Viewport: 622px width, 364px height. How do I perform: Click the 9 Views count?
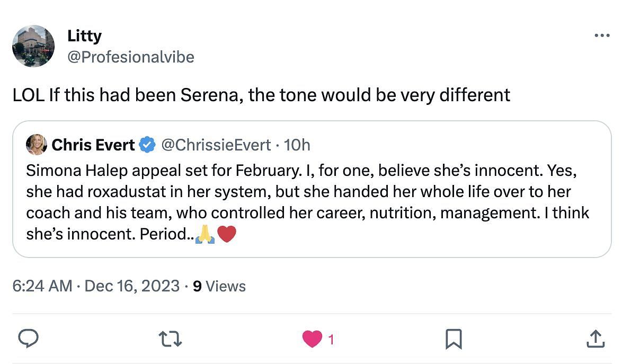pos(219,286)
